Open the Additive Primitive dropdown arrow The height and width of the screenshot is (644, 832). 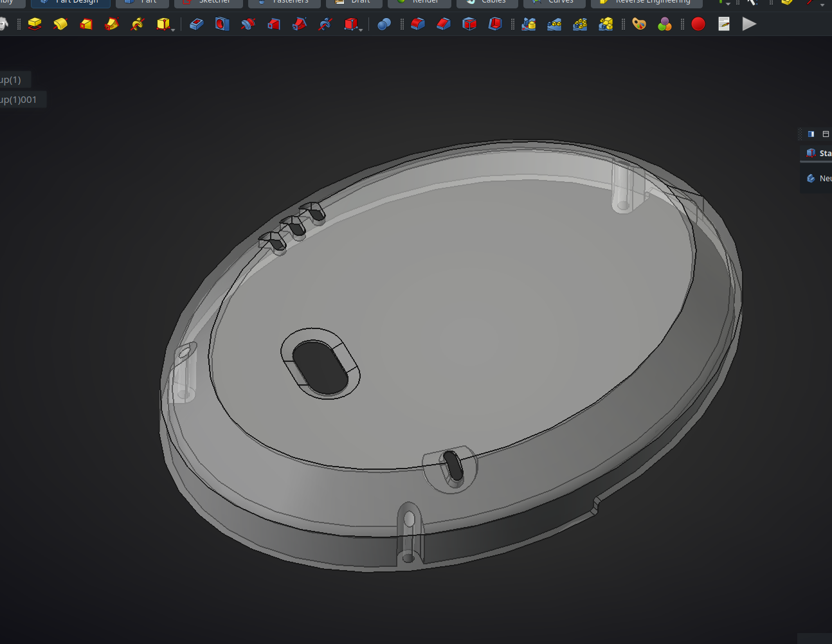point(173,29)
